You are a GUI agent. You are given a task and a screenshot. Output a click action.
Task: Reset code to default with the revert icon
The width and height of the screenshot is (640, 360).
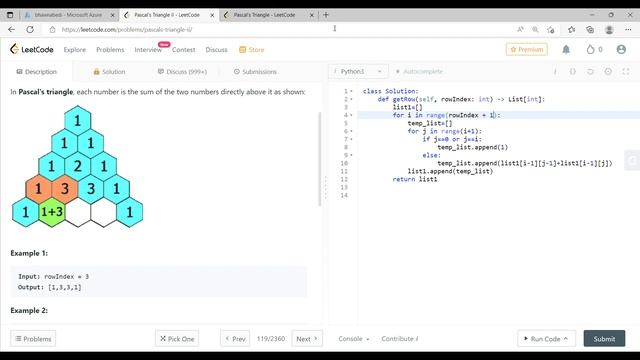point(590,71)
